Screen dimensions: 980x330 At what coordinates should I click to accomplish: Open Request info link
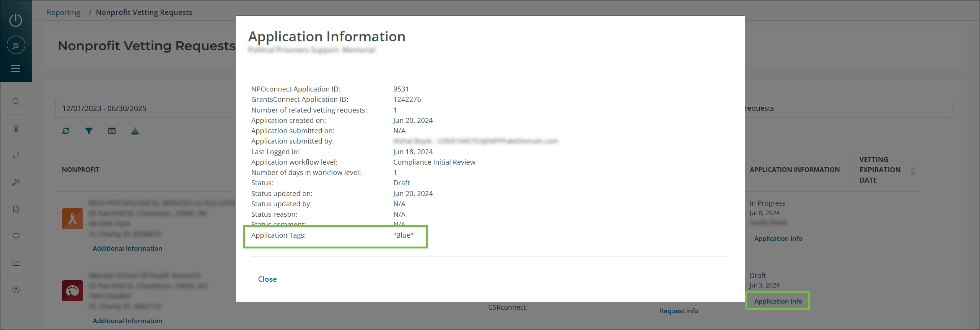[679, 311]
